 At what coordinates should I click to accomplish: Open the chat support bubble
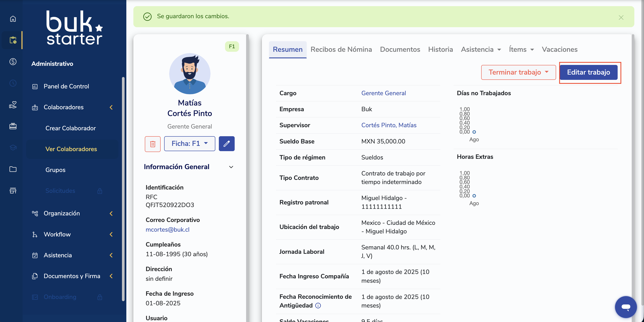pyautogui.click(x=626, y=307)
